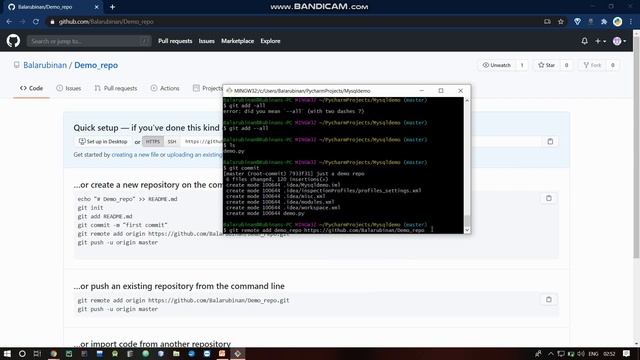Select the Code repository tab
This screenshot has height=360, width=640.
pos(31,88)
